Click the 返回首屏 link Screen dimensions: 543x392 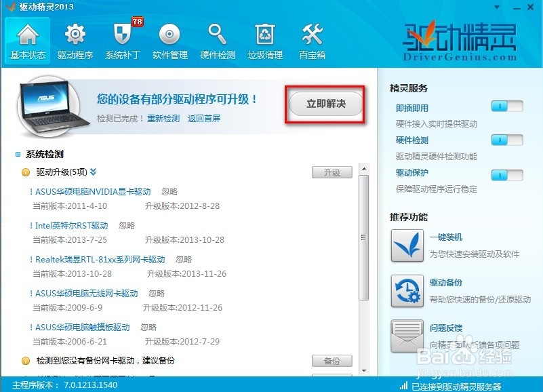click(x=204, y=119)
